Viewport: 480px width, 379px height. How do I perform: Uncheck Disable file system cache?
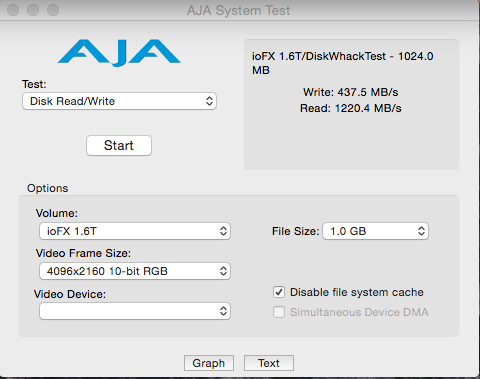pyautogui.click(x=279, y=292)
